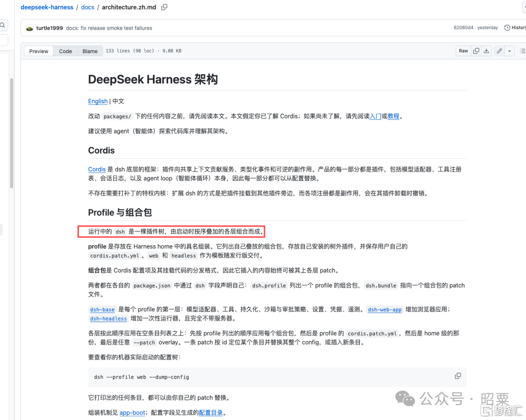The width and height of the screenshot is (526, 420).
Task: Open the dsh-web-app package link
Action: [x=384, y=309]
